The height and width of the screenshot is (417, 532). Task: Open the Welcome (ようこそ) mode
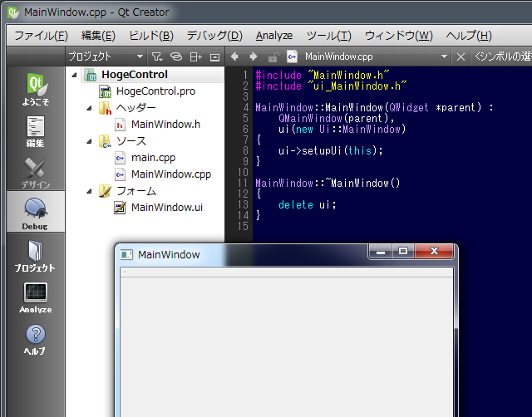[x=36, y=89]
